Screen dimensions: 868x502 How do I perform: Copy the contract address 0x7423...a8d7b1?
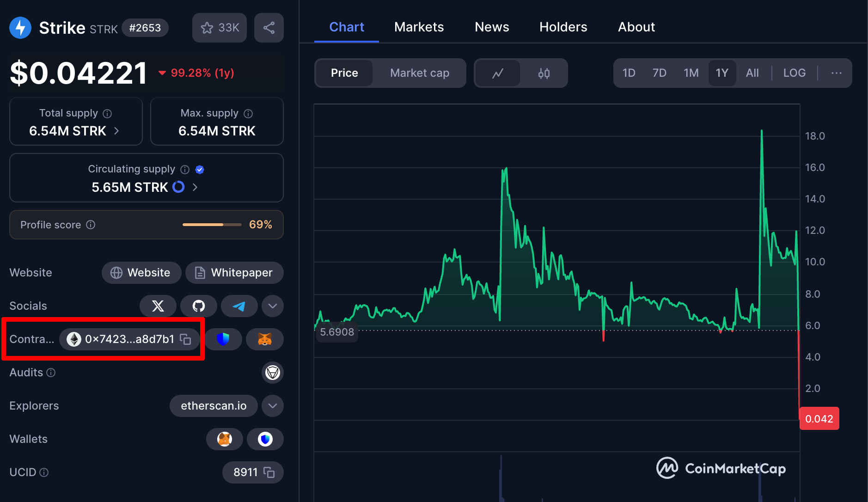point(185,339)
